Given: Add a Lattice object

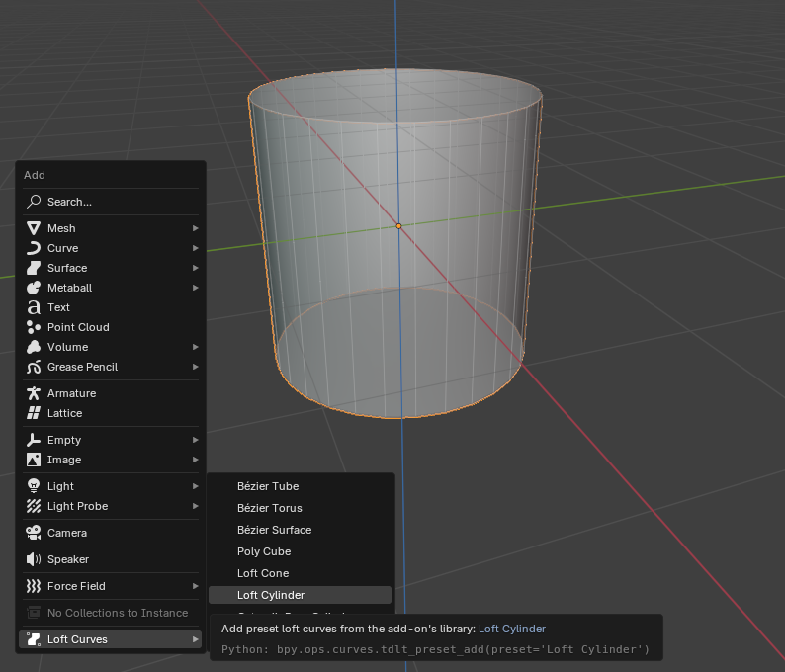Looking at the screenshot, I should tap(111, 413).
